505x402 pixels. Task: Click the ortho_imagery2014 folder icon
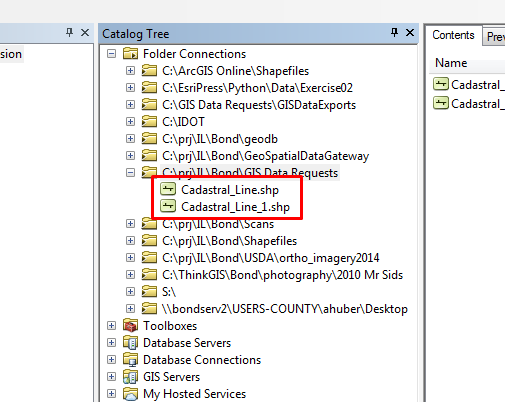pyautogui.click(x=149, y=257)
